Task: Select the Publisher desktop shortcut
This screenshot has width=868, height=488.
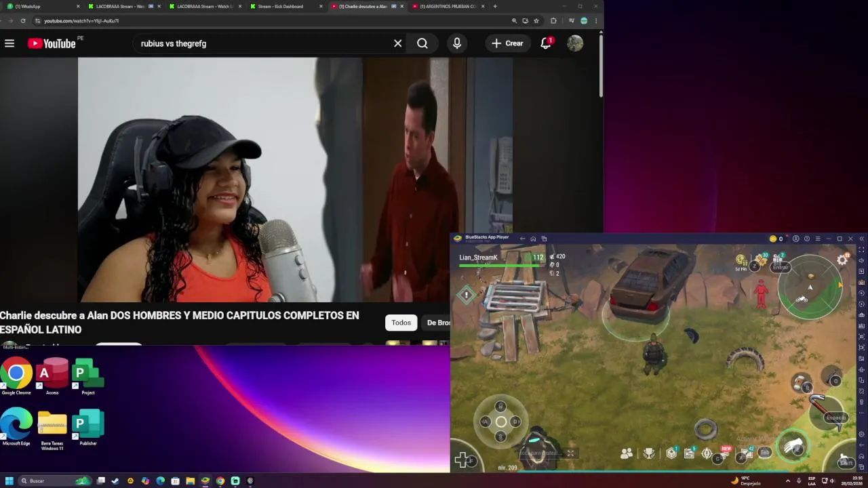Action: click(x=87, y=427)
